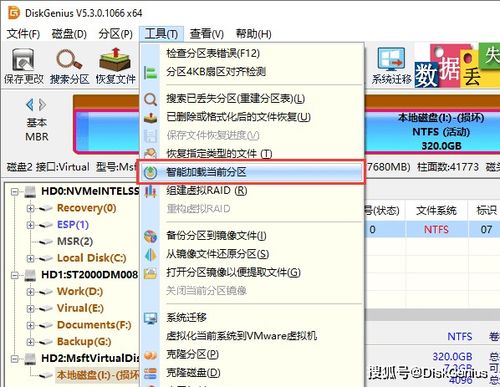Collapse the HD1:ST2000DM008 disk node
This screenshot has height=387, width=500.
tap(14, 275)
